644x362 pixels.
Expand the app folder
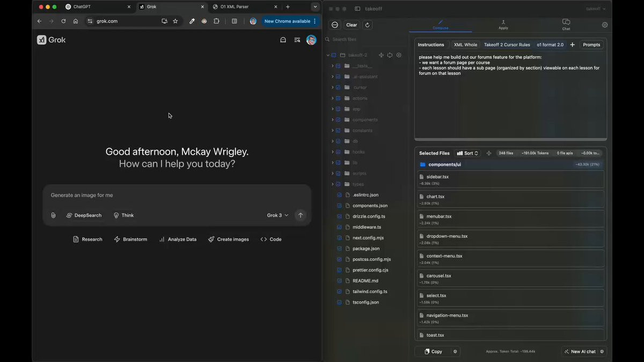pos(332,109)
